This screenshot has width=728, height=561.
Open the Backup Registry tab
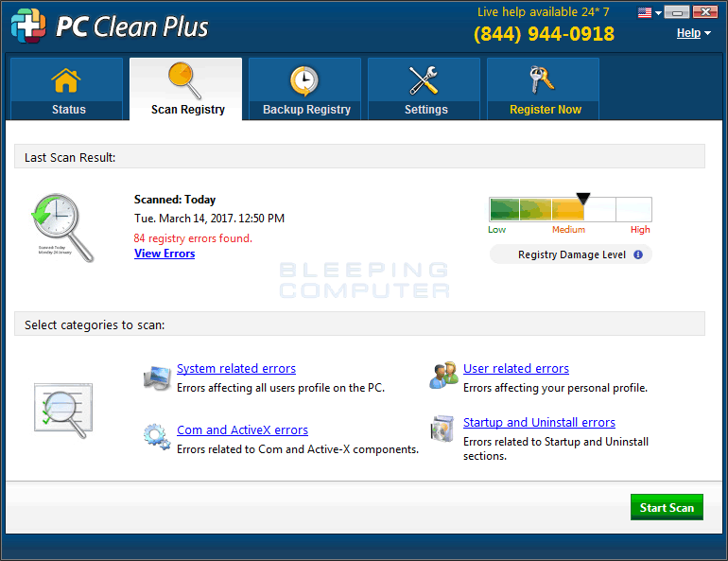point(304,89)
